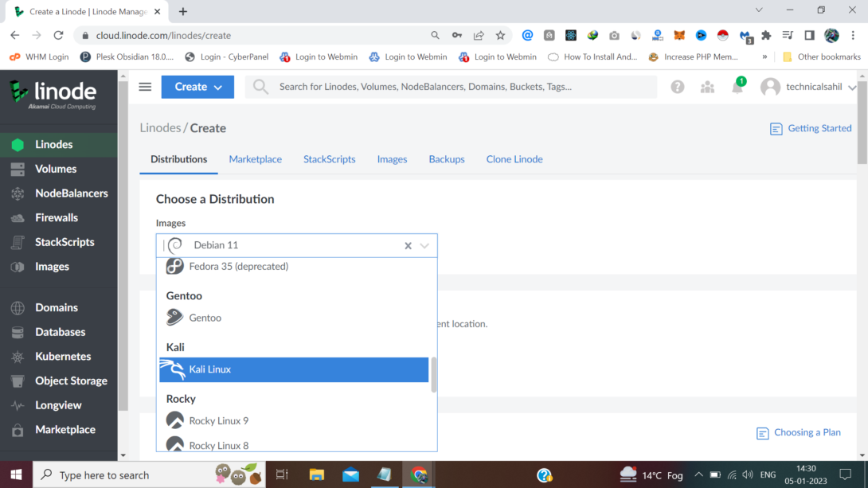Open the Choosing a Plan link
Viewport: 868px width, 488px height.
pyautogui.click(x=807, y=431)
